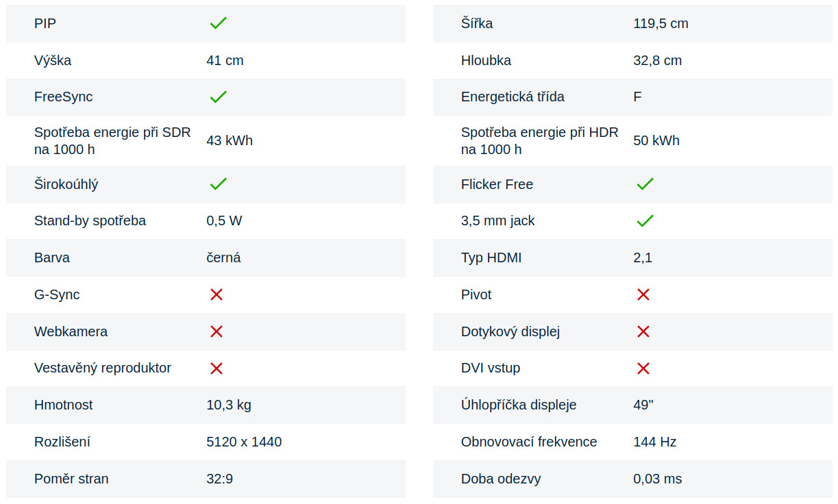
Task: Click the Flicker Free checkmark icon
Action: 645,184
